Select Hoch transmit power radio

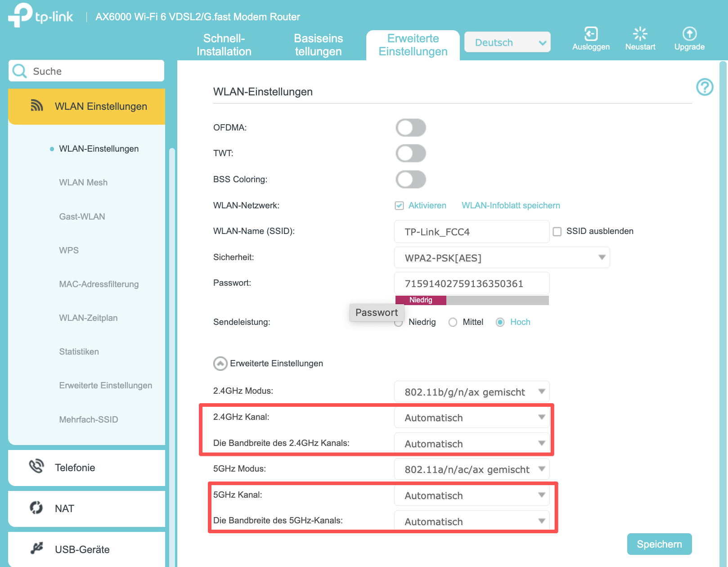click(500, 322)
